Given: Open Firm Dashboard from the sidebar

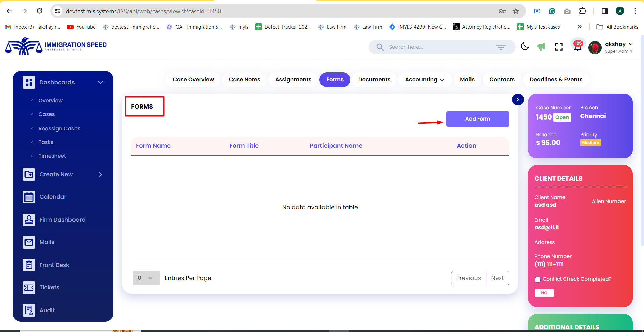Looking at the screenshot, I should (62, 219).
